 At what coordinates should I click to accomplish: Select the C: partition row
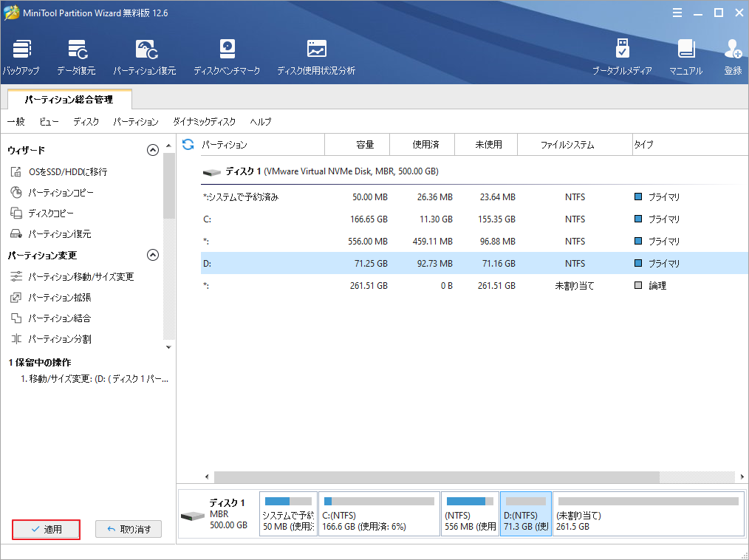(474, 219)
